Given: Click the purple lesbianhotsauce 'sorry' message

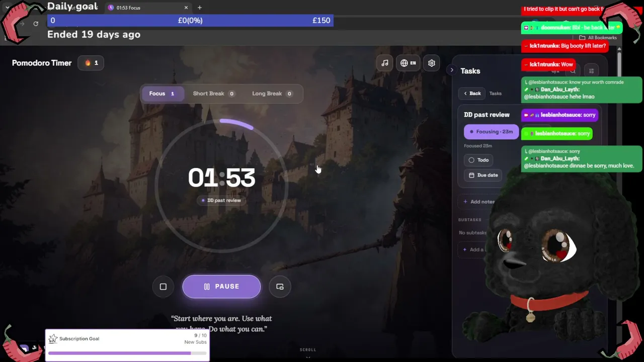Looking at the screenshot, I should (x=560, y=115).
